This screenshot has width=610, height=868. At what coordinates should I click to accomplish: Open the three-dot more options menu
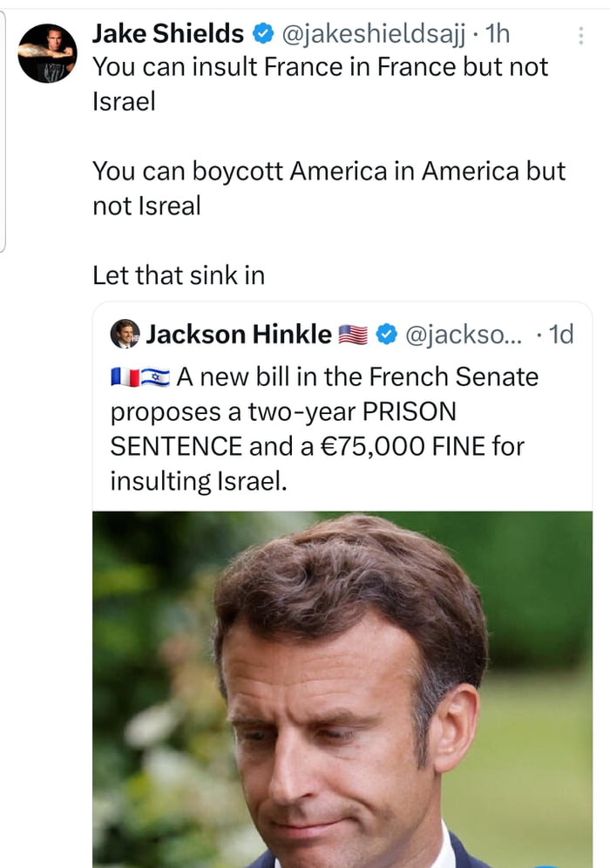tap(581, 36)
